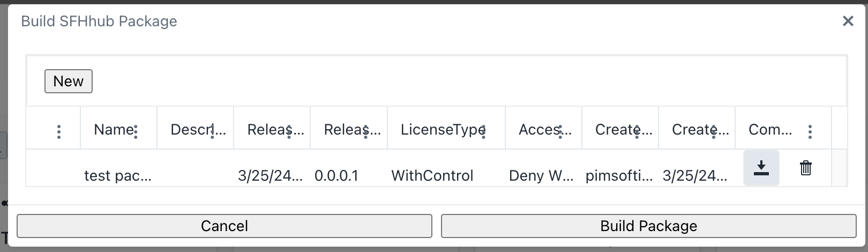Click the Build Package button

pyautogui.click(x=648, y=226)
